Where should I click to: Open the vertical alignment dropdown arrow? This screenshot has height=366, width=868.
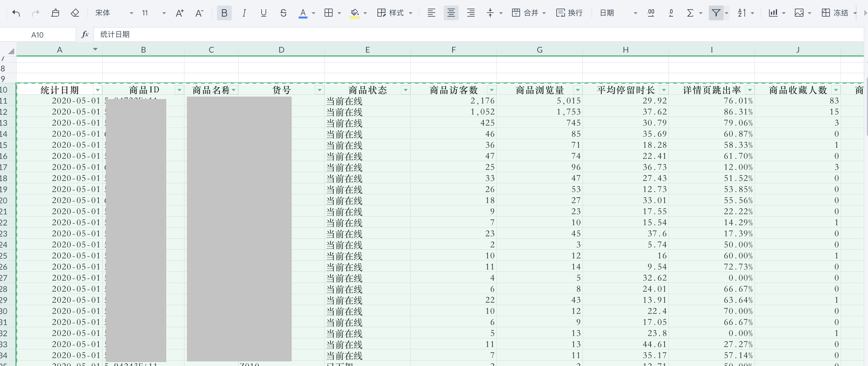tap(501, 14)
